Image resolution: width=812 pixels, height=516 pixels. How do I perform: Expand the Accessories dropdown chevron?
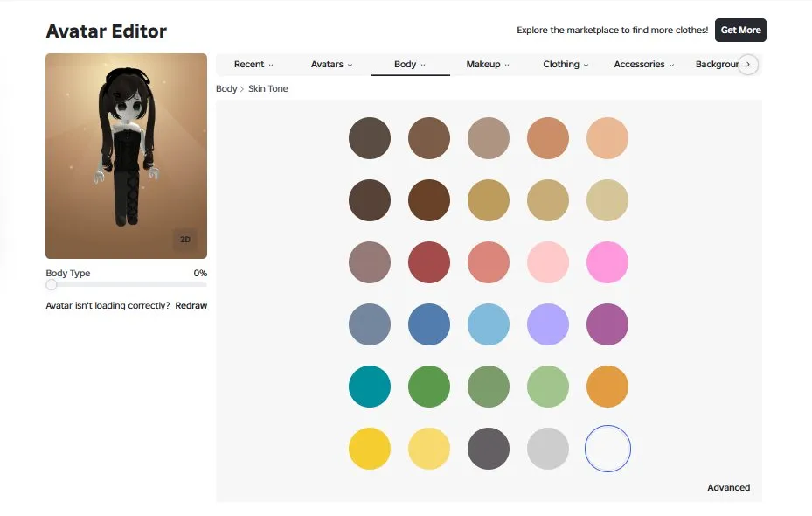pyautogui.click(x=671, y=66)
